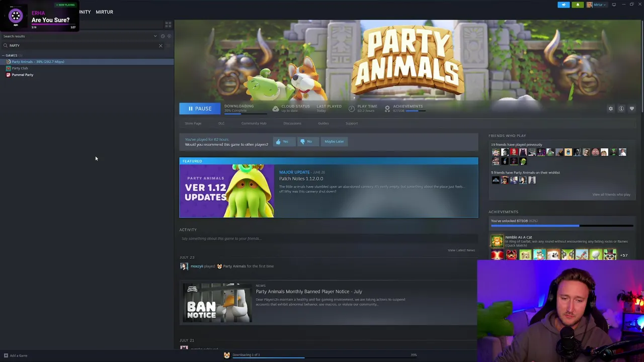Open the MIRTUR profile tab
Image resolution: width=644 pixels, height=362 pixels.
(x=104, y=12)
